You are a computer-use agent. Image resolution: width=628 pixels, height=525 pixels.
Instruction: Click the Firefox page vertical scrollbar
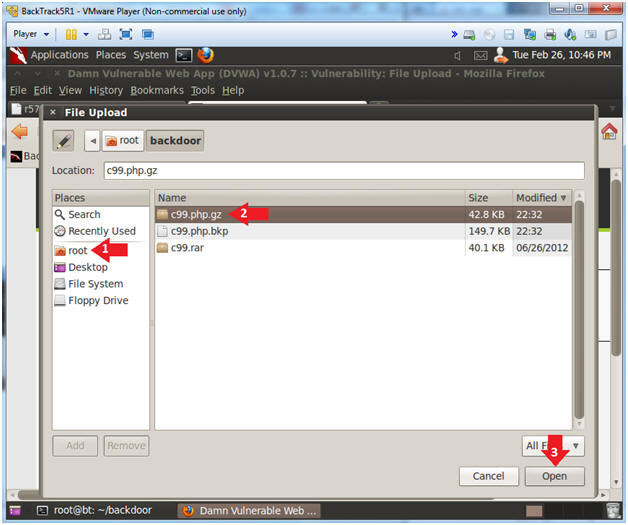[x=616, y=268]
